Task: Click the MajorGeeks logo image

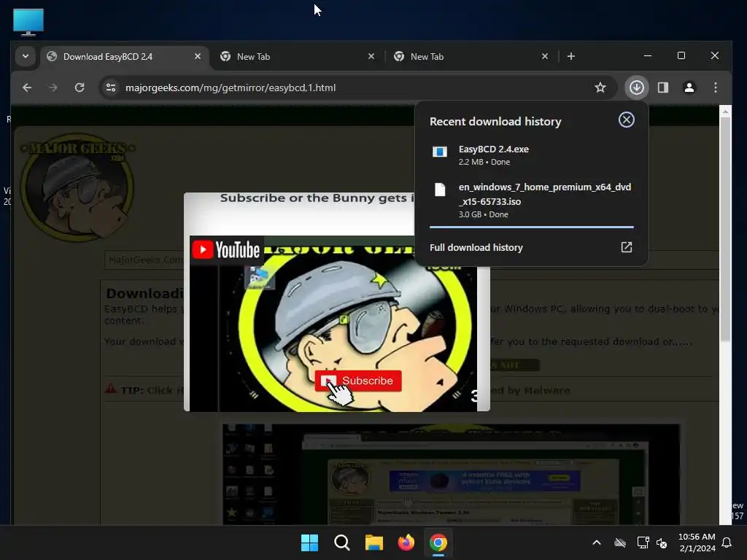Action: coord(77,187)
